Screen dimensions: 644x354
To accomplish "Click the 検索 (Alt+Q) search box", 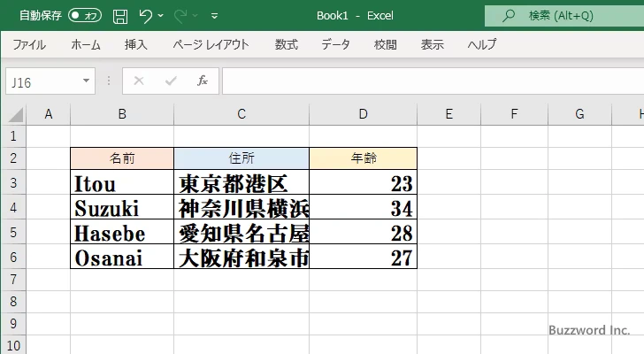I will [564, 16].
